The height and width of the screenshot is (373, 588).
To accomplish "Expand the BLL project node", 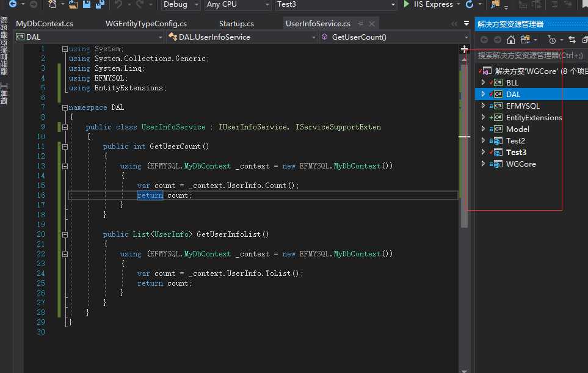I will [x=483, y=82].
